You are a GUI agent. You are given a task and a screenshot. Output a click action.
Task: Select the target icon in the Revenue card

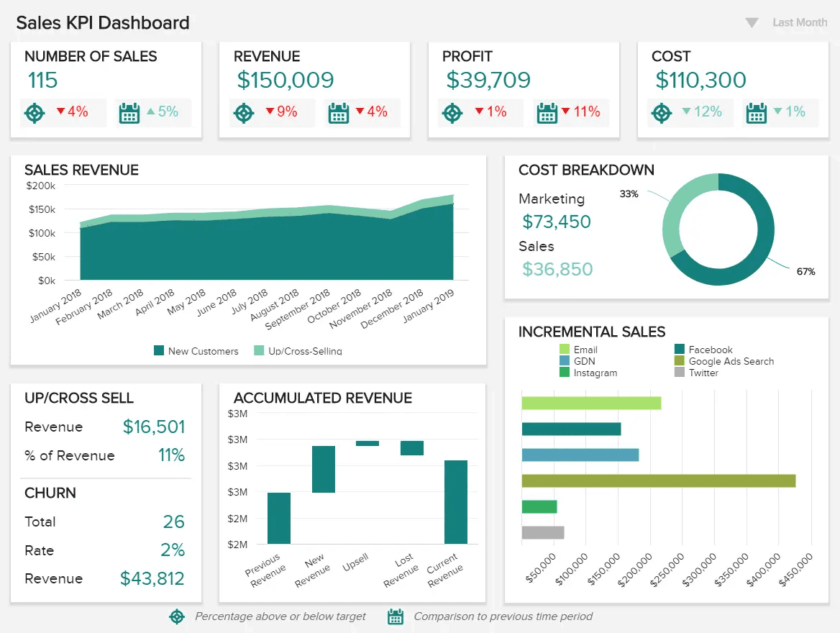(242, 113)
